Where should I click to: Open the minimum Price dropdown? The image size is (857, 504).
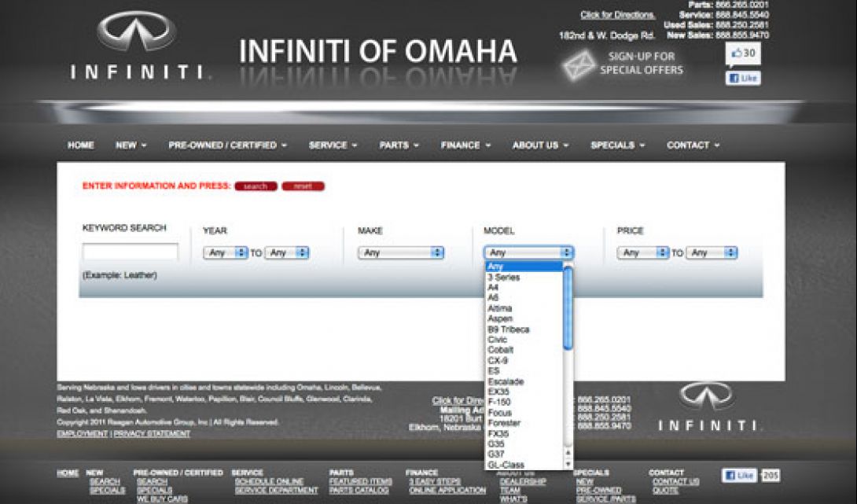click(x=643, y=252)
